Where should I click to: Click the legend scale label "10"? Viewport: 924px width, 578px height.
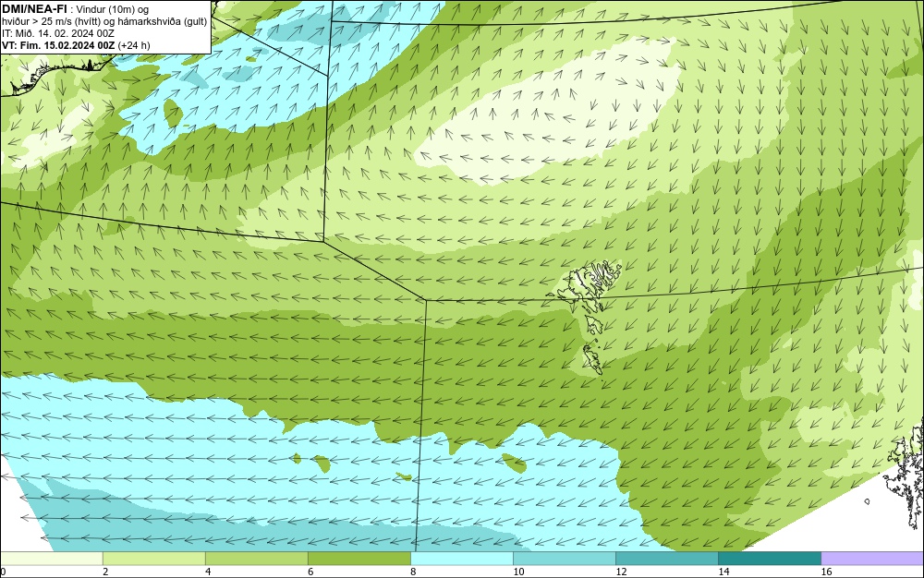tap(518, 572)
